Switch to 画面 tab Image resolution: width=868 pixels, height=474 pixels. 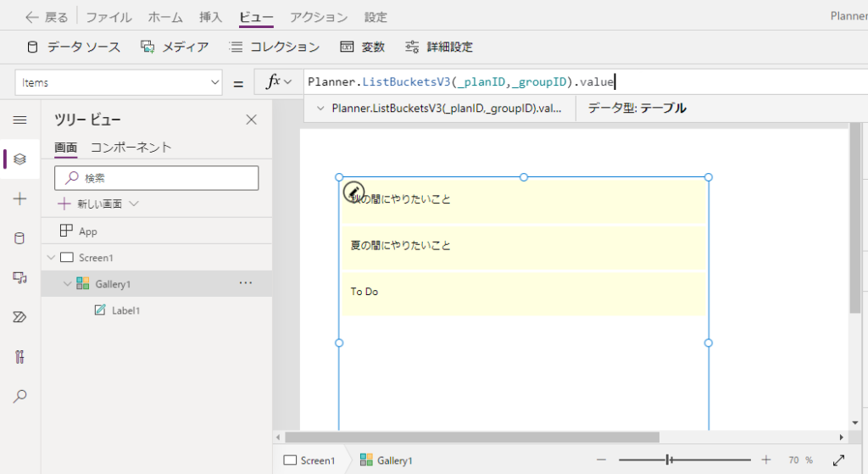(66, 148)
